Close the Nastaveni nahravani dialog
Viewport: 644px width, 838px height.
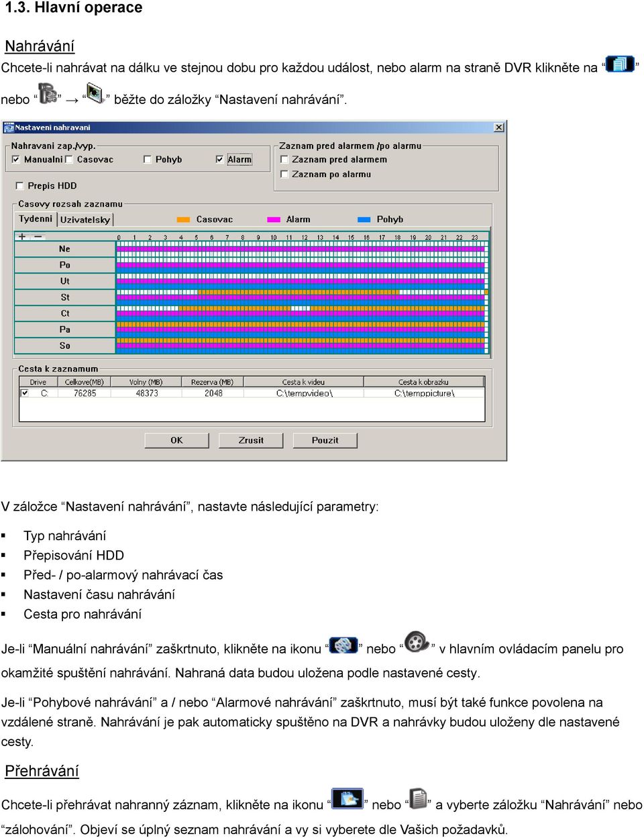pyautogui.click(x=499, y=127)
